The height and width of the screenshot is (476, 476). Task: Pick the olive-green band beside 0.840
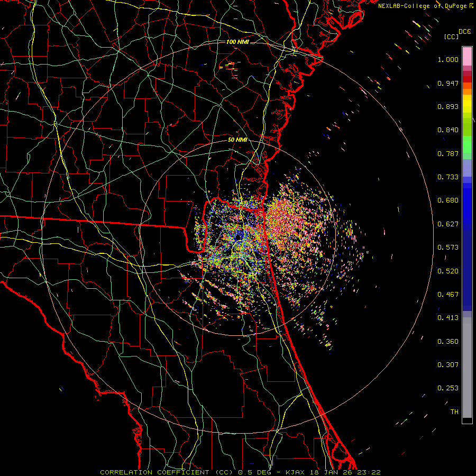click(467, 127)
